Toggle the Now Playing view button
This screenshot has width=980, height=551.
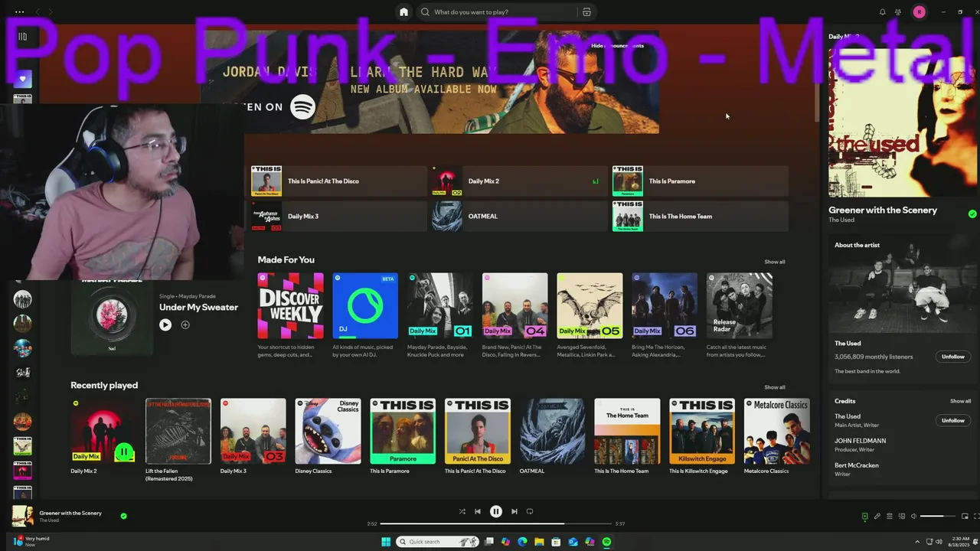(864, 517)
